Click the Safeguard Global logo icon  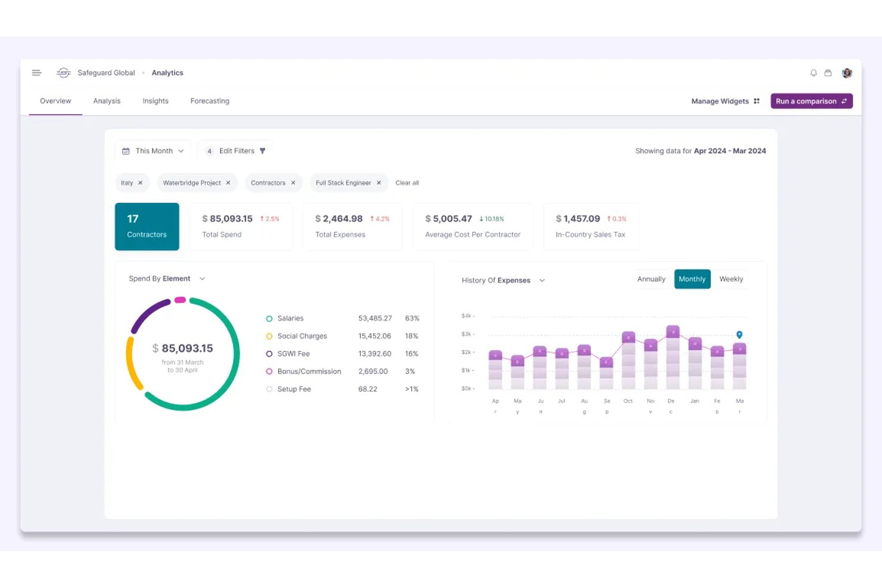point(64,73)
